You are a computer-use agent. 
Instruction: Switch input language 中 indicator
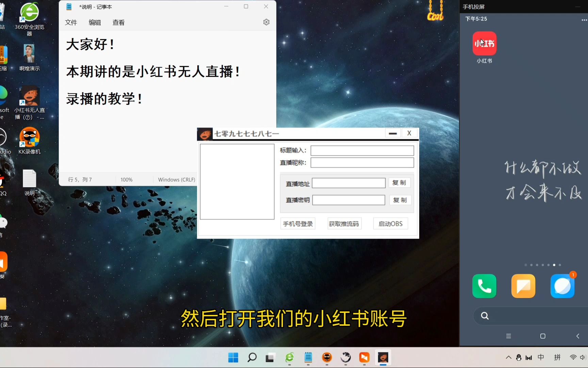(541, 357)
